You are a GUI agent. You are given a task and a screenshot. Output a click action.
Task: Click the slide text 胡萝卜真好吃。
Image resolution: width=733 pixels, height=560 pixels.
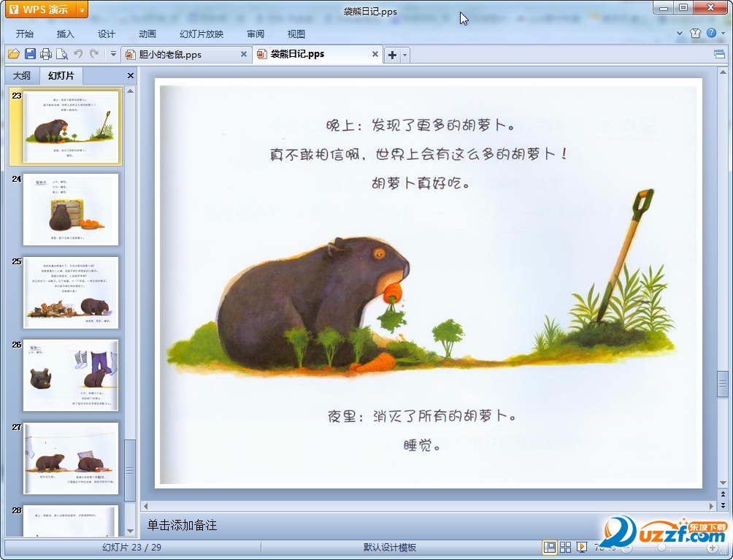tap(421, 183)
